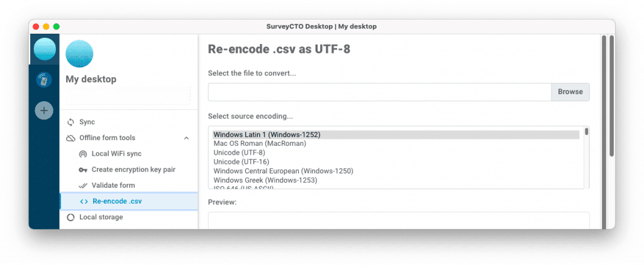Click the Sync arrows icon
This screenshot has height=267, width=644.
tap(70, 123)
